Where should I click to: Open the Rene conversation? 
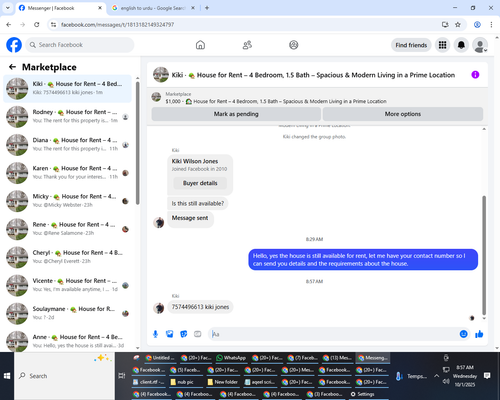coord(67,229)
